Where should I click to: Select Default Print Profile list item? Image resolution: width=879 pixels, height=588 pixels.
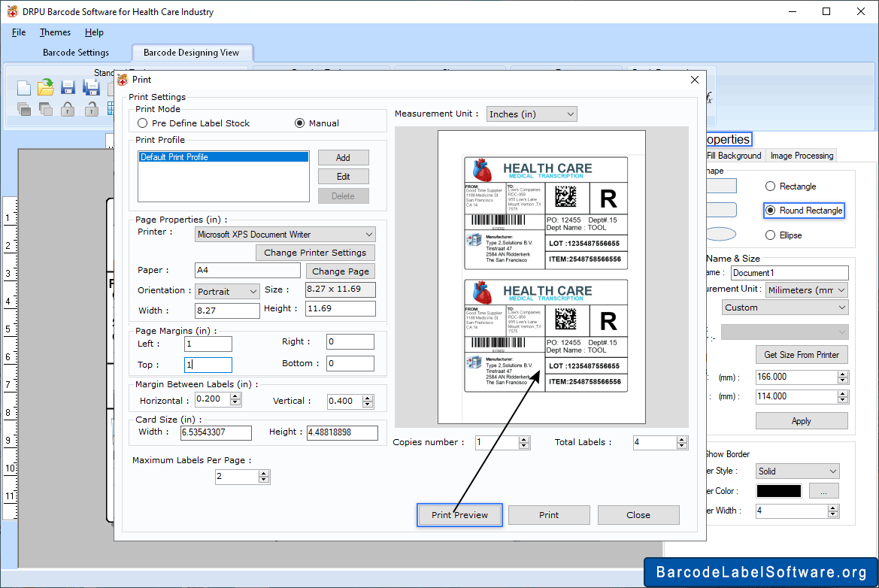pyautogui.click(x=223, y=157)
